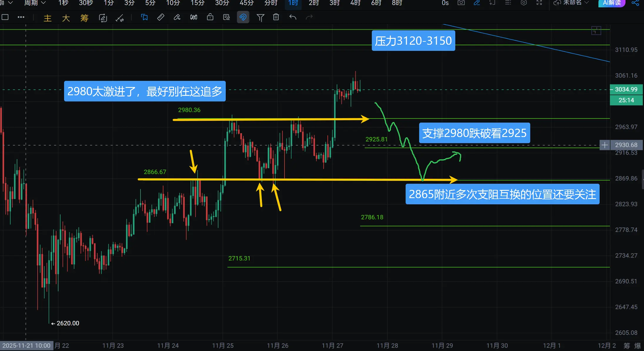Toggle the drawing lock icon
The height and width of the screenshot is (351, 644).
click(x=210, y=17)
